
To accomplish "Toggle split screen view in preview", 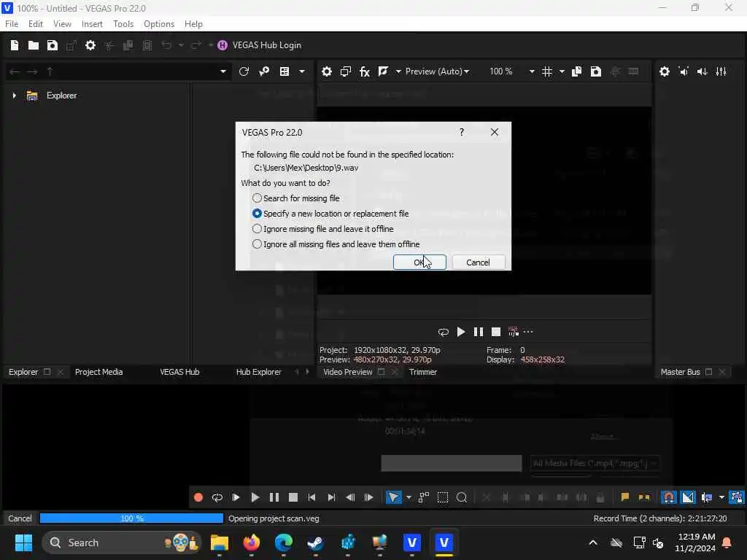I will click(x=383, y=71).
